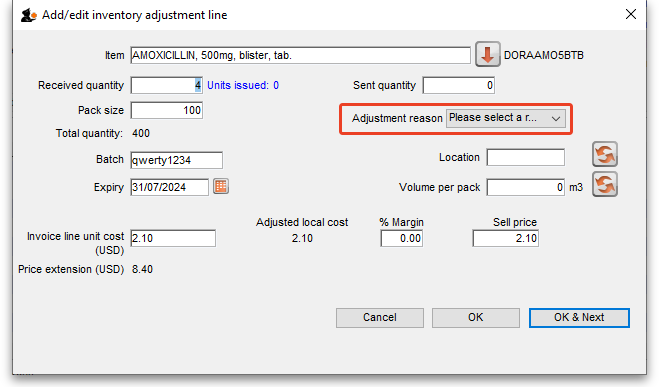Click the Volume per pack field
Image resolution: width=659 pixels, height=387 pixels.
pyautogui.click(x=526, y=187)
